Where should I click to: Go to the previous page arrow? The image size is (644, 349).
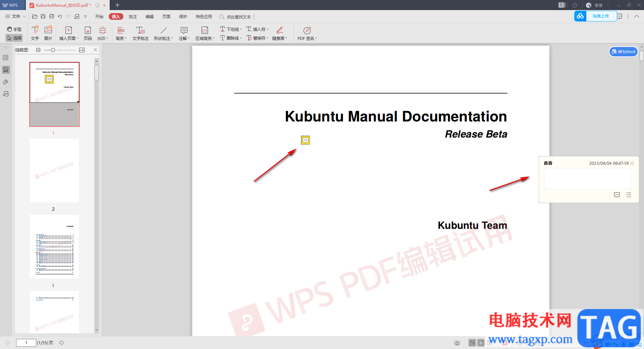coord(8,343)
